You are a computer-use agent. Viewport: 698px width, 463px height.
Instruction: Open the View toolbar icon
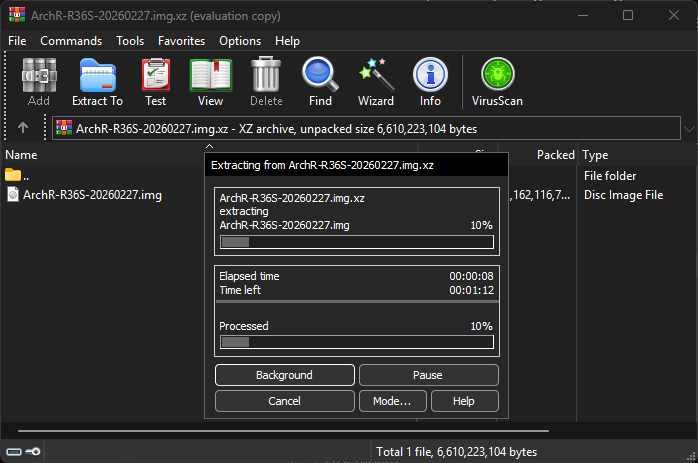[x=211, y=82]
